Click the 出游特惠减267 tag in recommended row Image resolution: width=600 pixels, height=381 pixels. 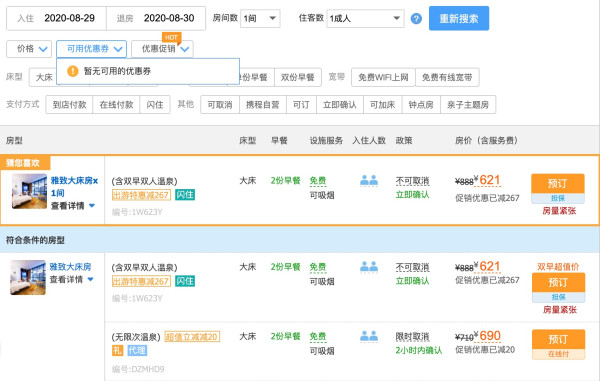click(x=141, y=195)
